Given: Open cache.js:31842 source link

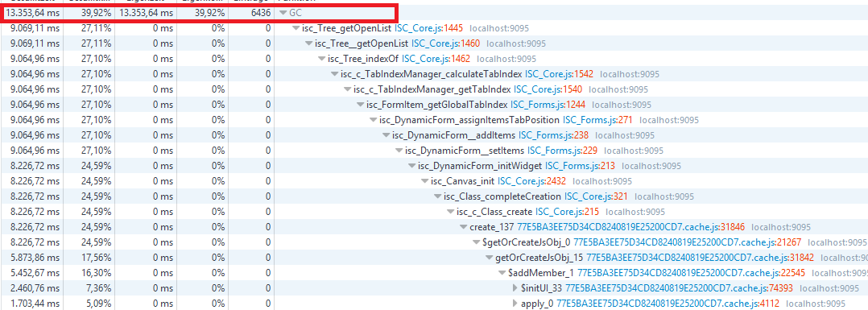Looking at the screenshot, I should point(701,258).
